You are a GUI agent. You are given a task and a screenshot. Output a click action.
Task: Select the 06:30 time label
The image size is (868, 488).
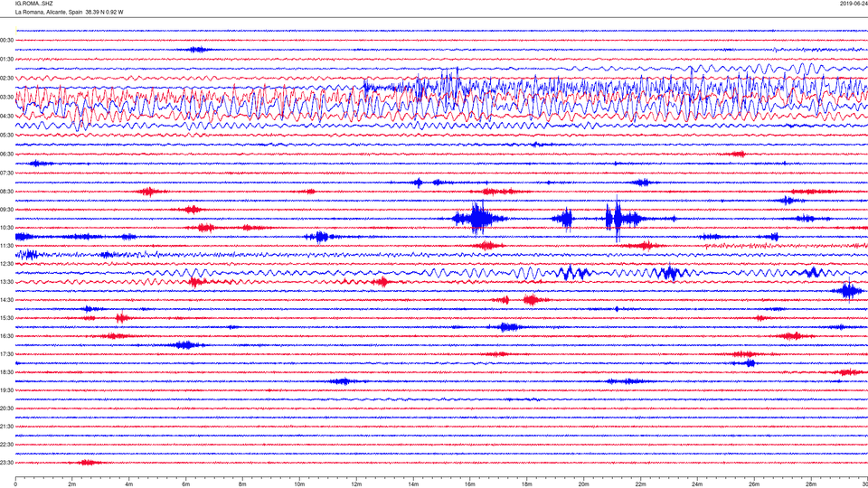pyautogui.click(x=6, y=155)
